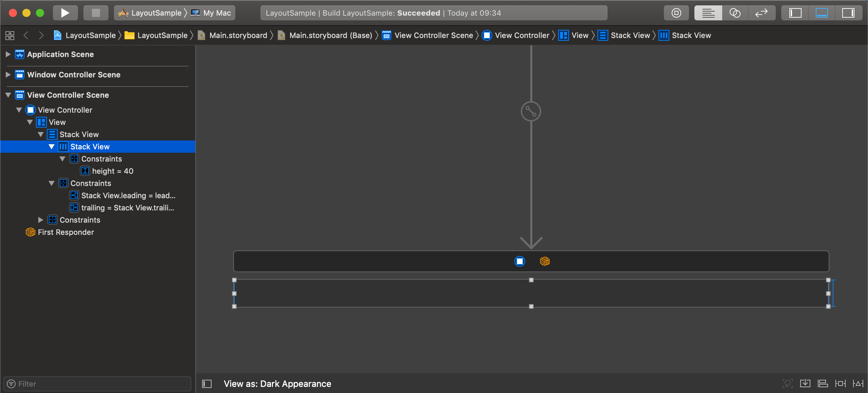This screenshot has width=868, height=393.
Task: Open the View as: Dark Appearance options
Action: click(x=277, y=383)
